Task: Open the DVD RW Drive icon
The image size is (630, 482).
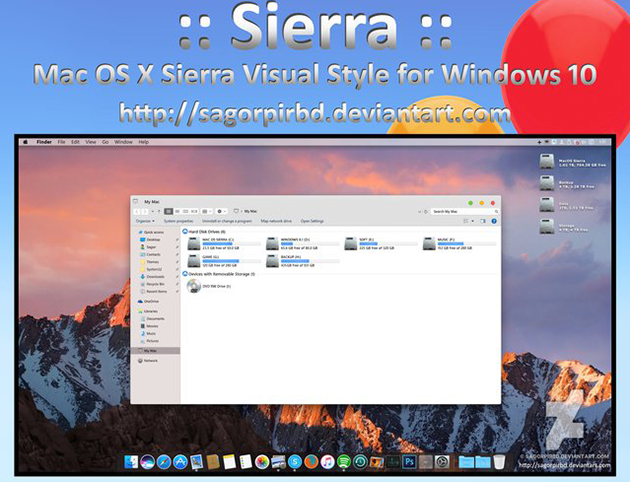Action: point(193,286)
